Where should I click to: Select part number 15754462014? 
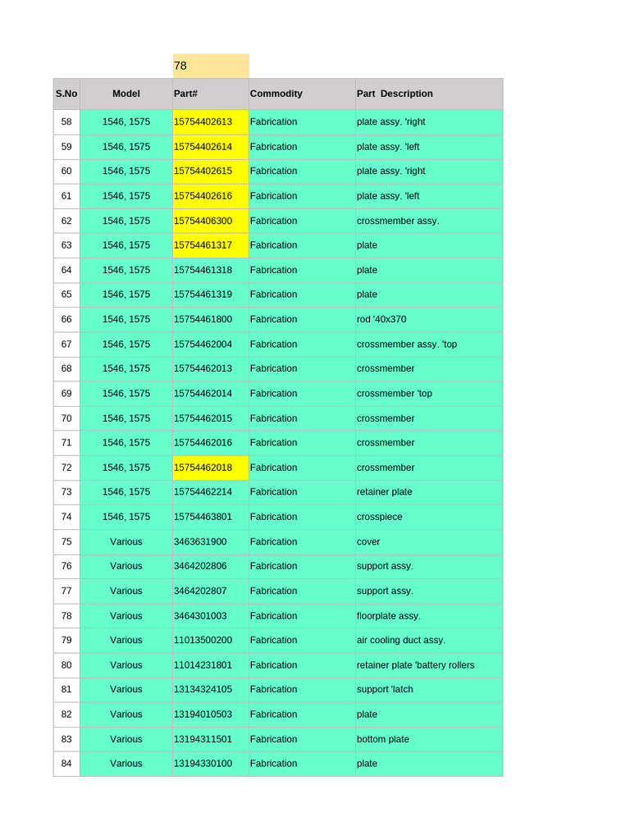tap(211, 393)
